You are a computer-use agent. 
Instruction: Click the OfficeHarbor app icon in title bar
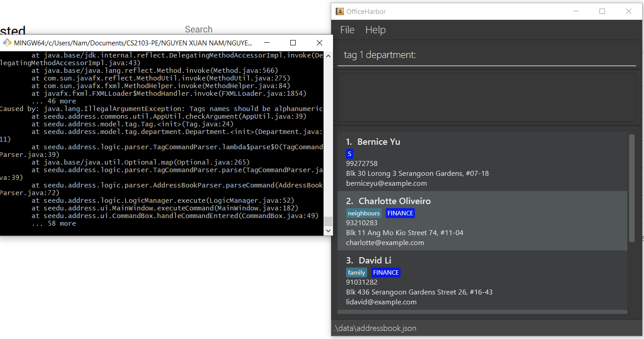point(339,11)
